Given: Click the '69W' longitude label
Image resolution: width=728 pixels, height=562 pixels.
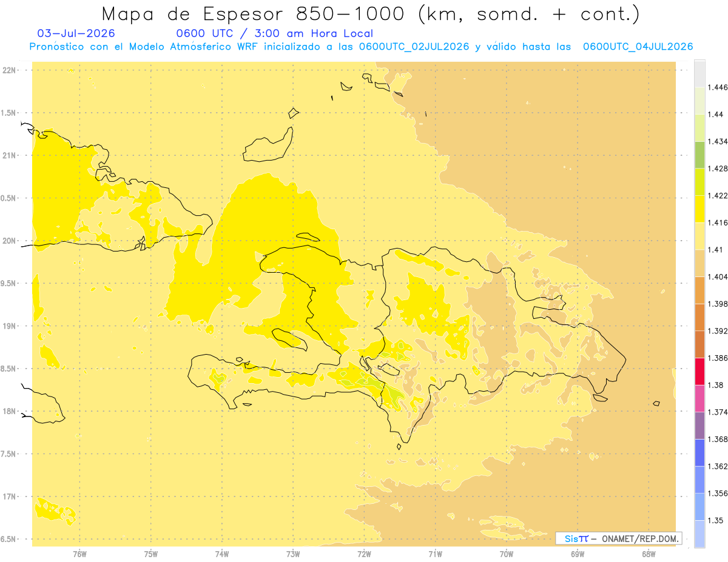Looking at the screenshot, I should point(578,554).
